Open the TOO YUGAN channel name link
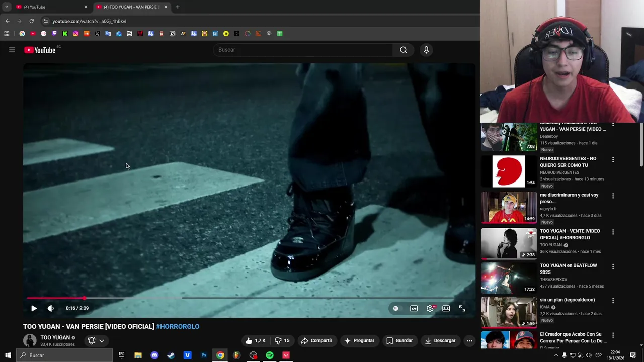The height and width of the screenshot is (362, 644). [55, 338]
